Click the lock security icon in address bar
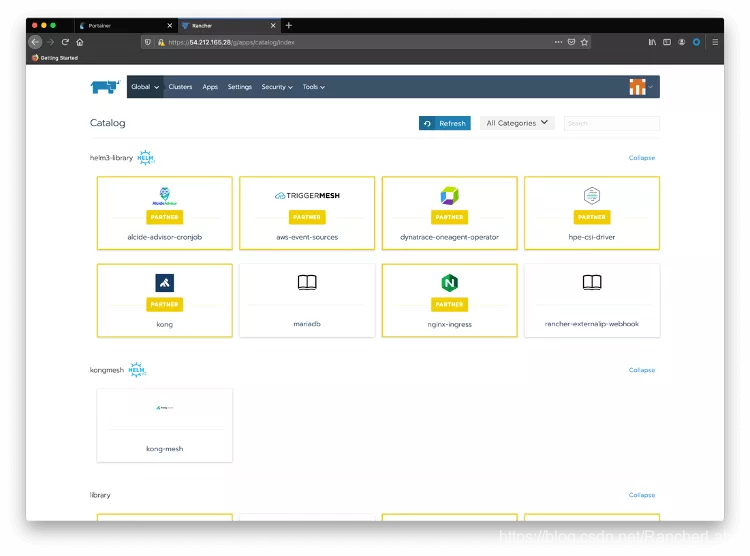The height and width of the screenshot is (556, 750). [161, 42]
